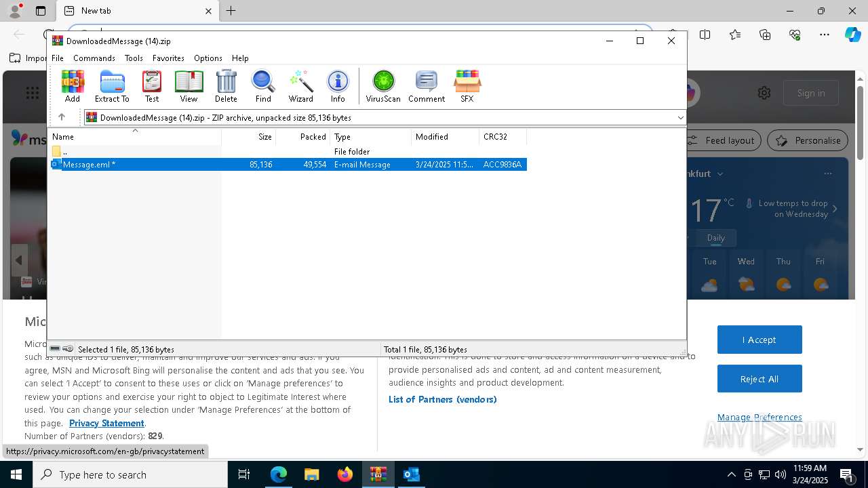Select the Extract To toolbar icon
Image resolution: width=868 pixels, height=488 pixels.
click(112, 86)
